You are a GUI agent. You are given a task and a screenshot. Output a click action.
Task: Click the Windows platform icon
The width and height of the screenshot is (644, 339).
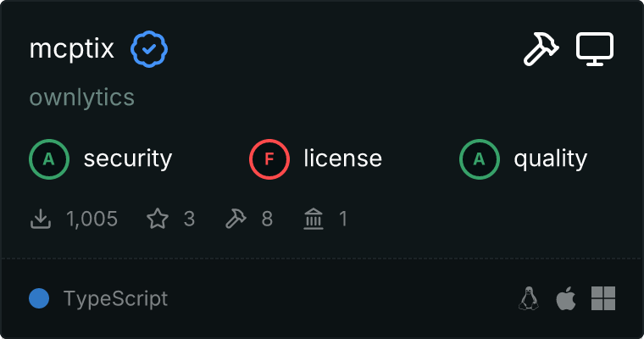click(603, 298)
